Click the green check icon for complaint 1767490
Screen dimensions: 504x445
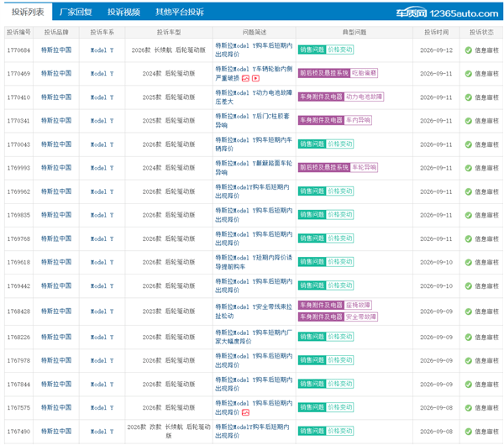tap(469, 432)
